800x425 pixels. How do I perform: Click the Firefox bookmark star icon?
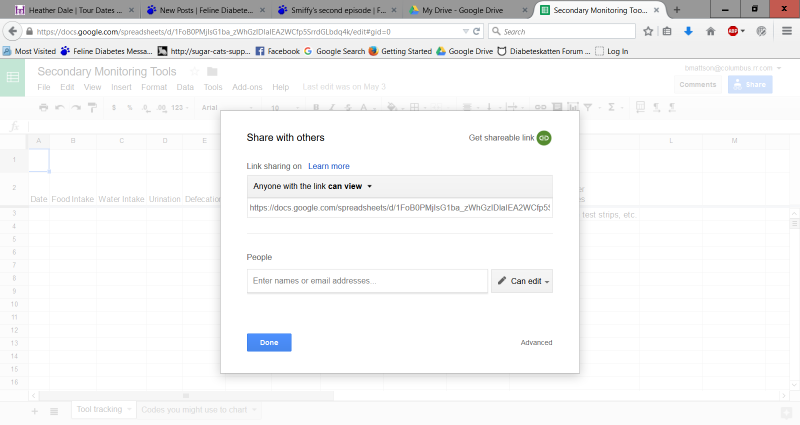[x=648, y=31]
